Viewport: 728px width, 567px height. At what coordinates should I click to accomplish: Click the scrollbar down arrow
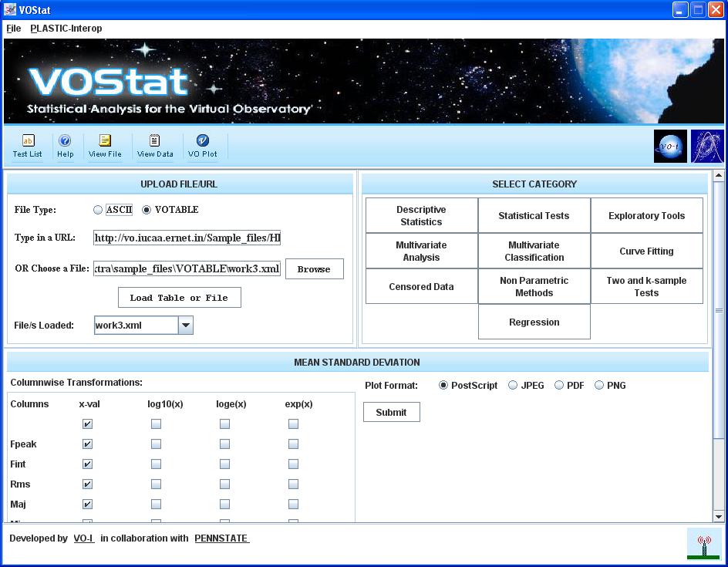point(719,516)
